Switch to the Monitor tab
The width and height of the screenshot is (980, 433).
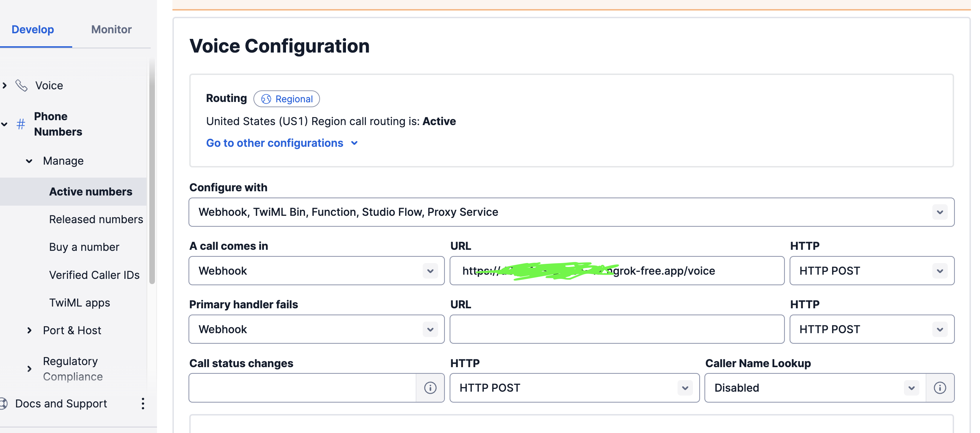[x=111, y=29]
